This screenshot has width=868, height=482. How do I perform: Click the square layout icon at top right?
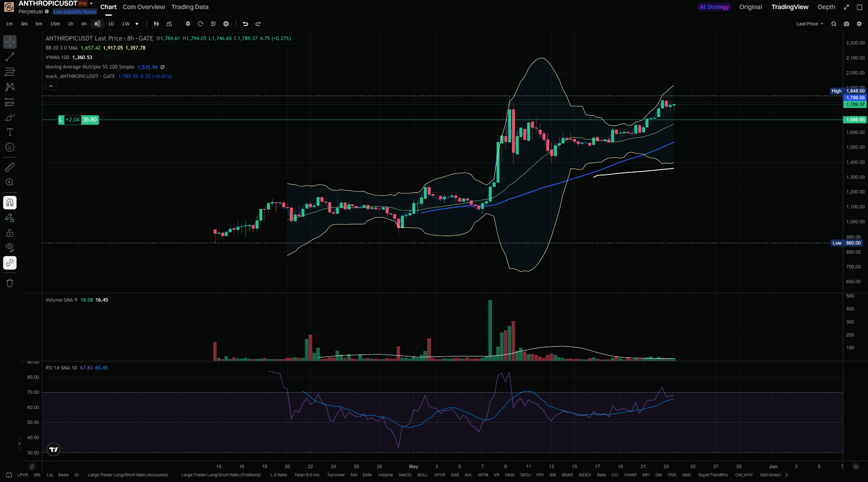point(860,7)
